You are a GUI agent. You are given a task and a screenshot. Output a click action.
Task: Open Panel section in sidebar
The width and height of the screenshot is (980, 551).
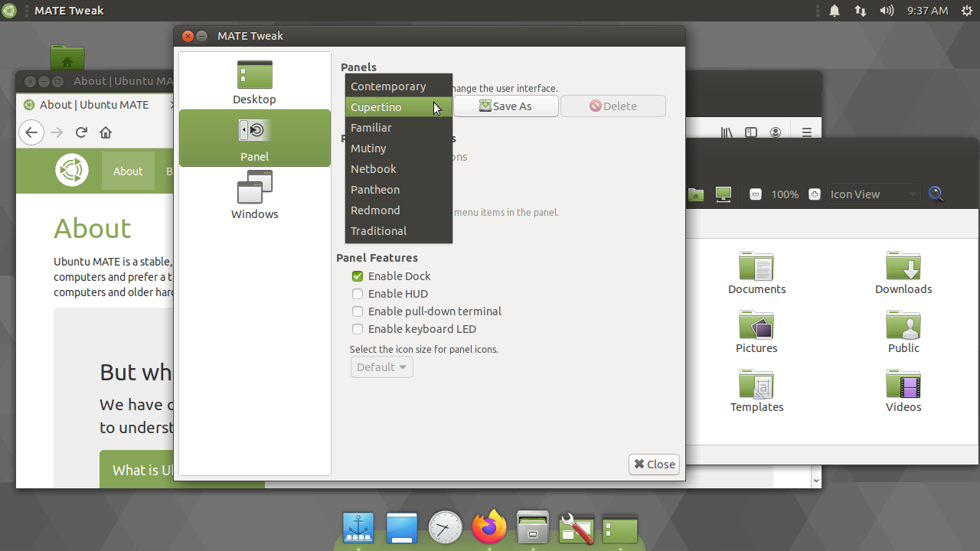255,139
